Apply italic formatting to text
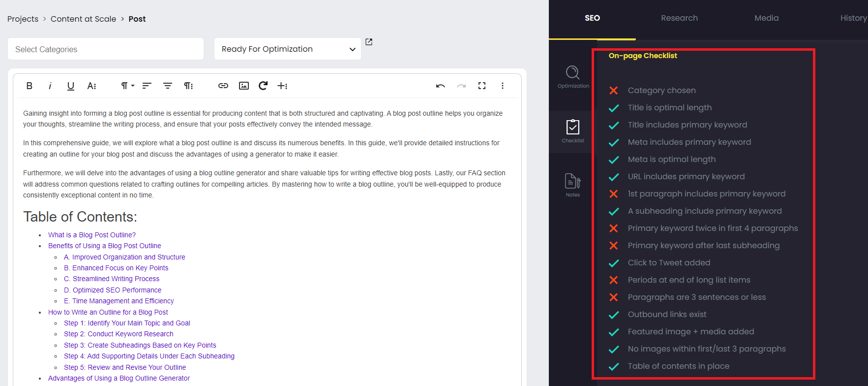 [x=50, y=86]
